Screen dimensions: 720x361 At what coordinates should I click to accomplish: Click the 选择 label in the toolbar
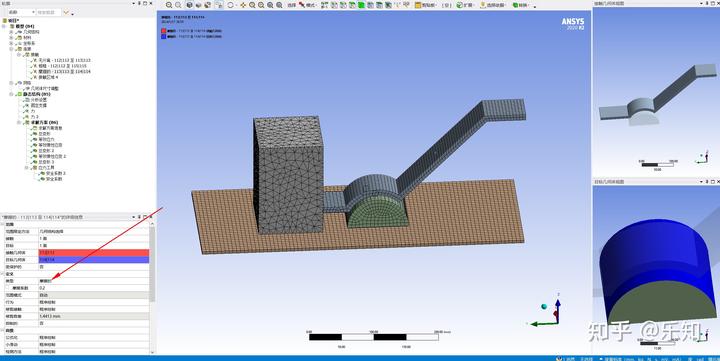click(292, 5)
